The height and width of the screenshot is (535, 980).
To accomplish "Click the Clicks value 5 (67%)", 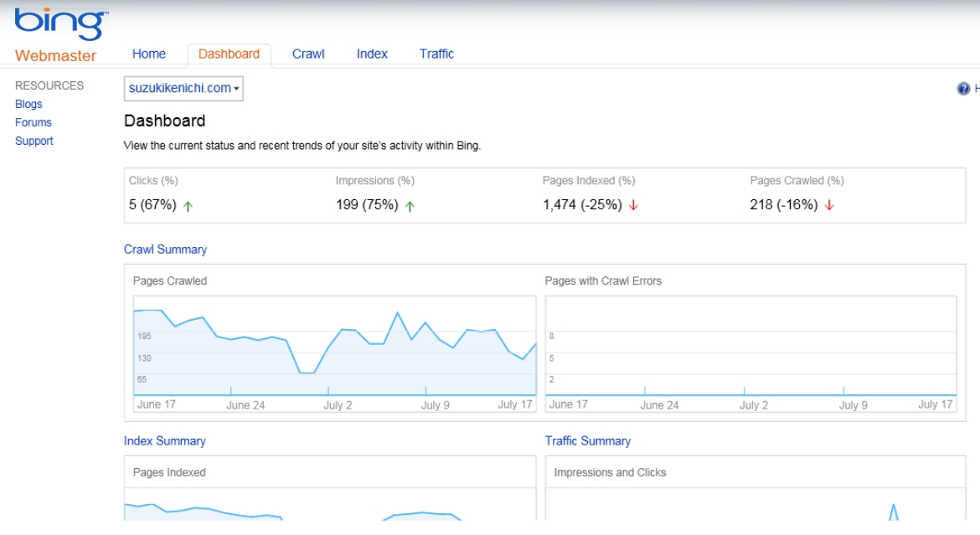I will coord(152,205).
